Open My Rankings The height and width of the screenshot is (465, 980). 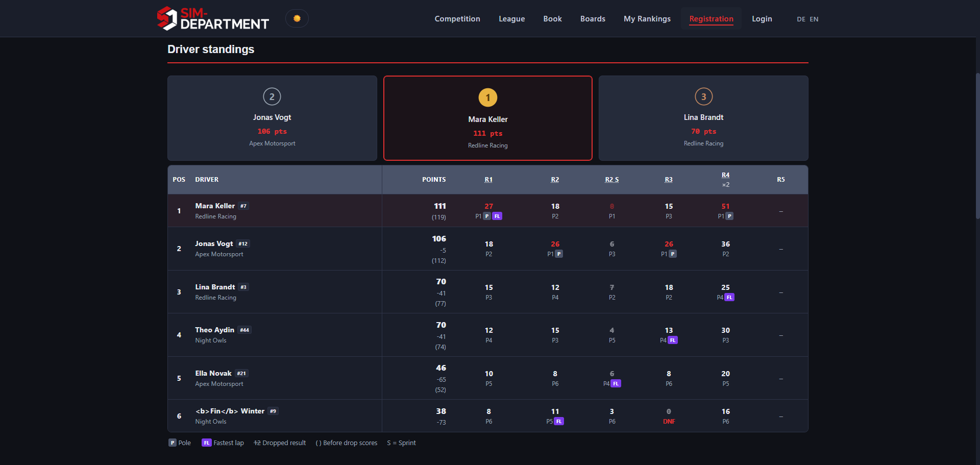tap(647, 19)
